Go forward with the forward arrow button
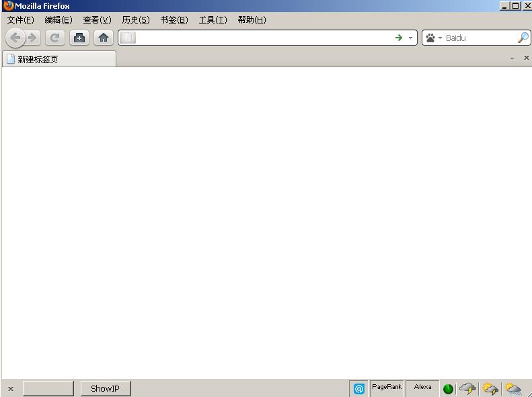The image size is (532, 397). pyautogui.click(x=33, y=38)
